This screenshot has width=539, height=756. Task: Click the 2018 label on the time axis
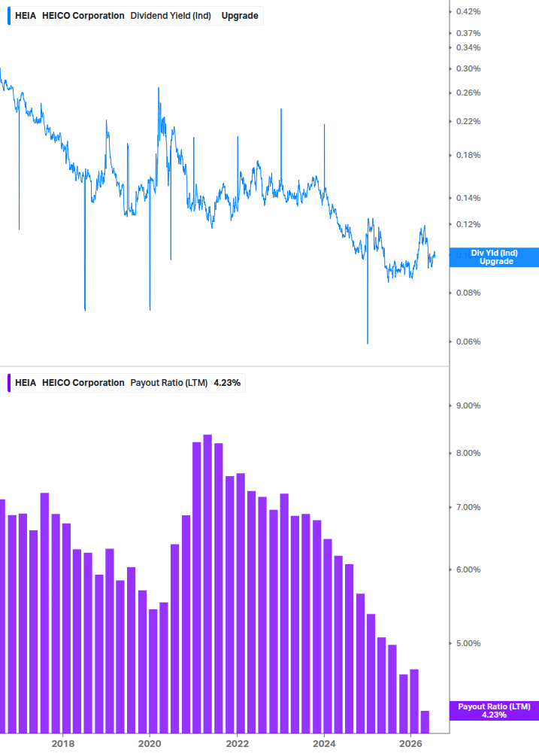(x=63, y=743)
